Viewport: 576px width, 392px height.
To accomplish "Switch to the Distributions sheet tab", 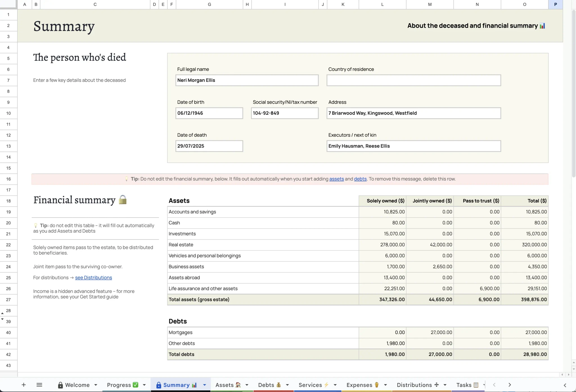I will coord(418,385).
